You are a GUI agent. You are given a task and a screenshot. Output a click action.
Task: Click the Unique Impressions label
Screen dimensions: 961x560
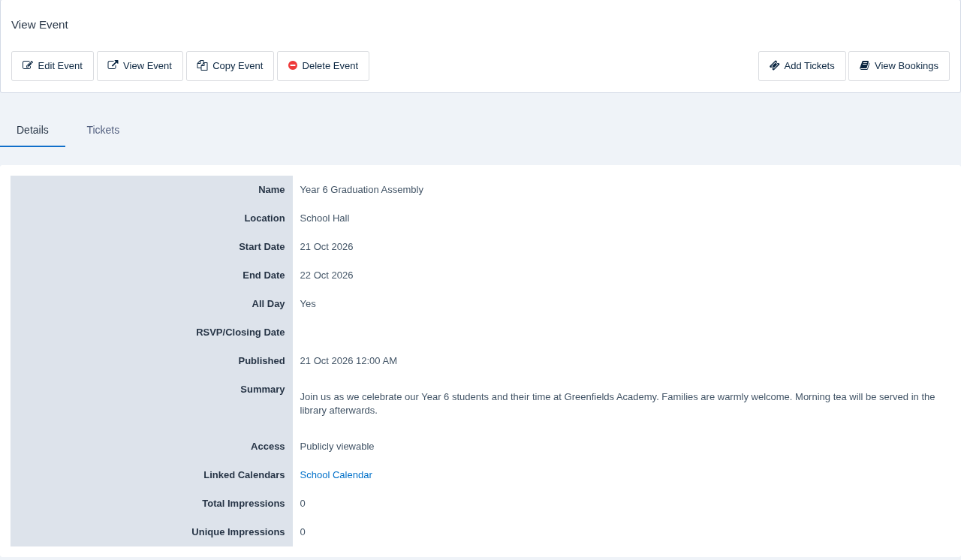238,532
